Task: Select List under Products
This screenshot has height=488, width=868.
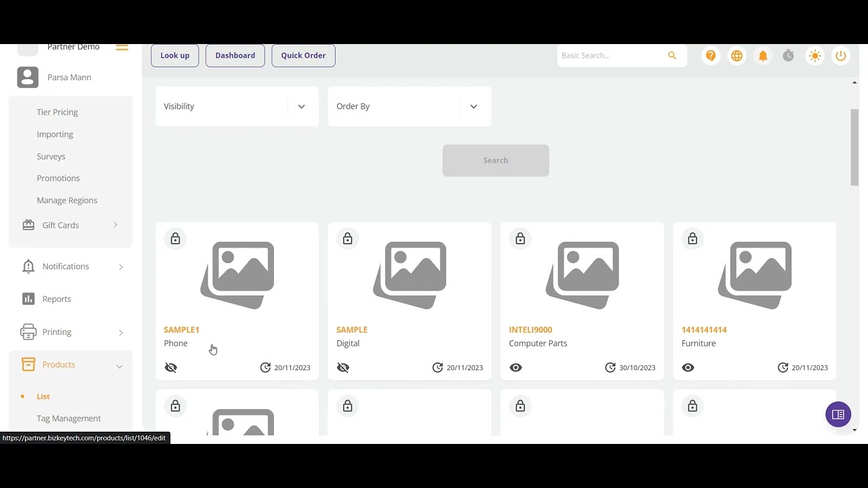Action: [x=43, y=396]
